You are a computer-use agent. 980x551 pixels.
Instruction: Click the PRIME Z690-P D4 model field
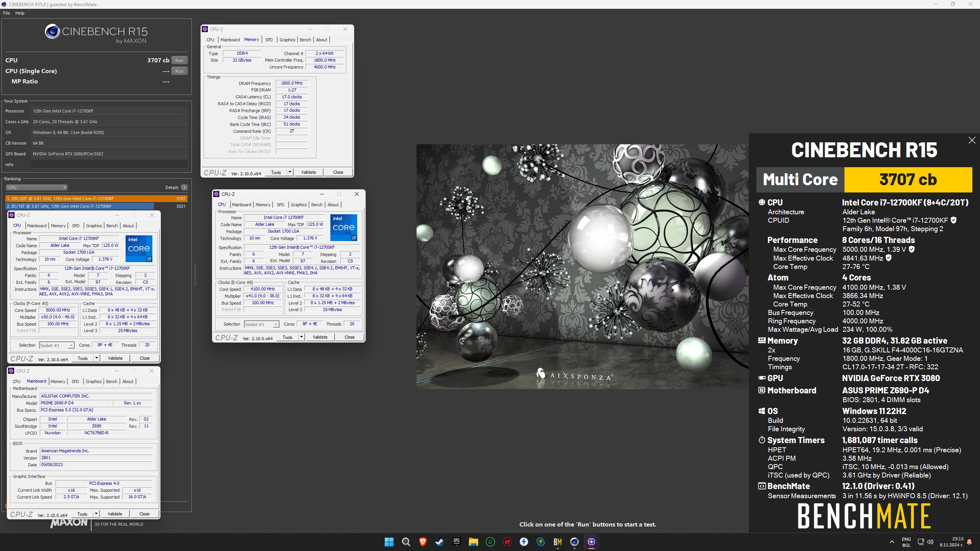76,403
